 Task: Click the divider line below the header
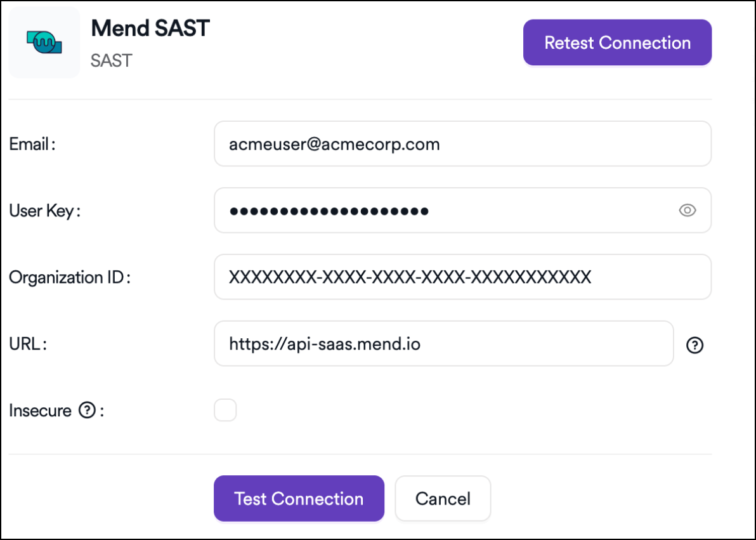click(360, 100)
